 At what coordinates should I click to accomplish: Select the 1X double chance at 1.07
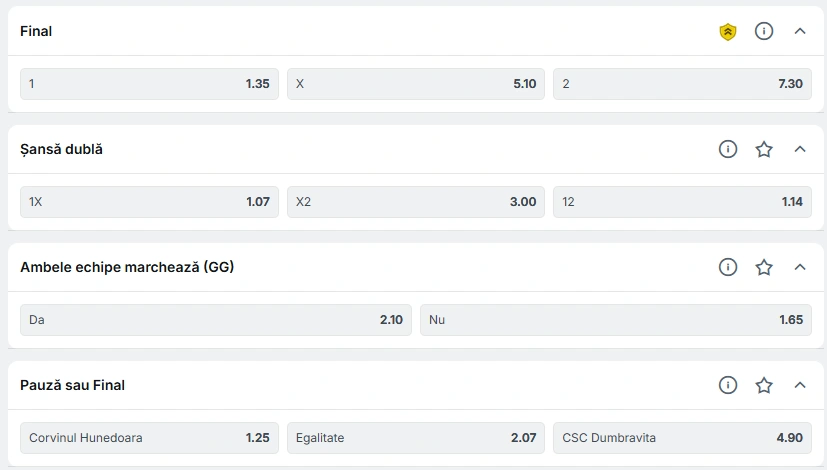click(x=149, y=202)
